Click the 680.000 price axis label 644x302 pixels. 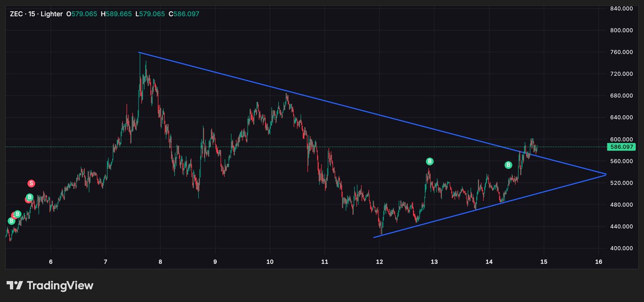(621, 96)
